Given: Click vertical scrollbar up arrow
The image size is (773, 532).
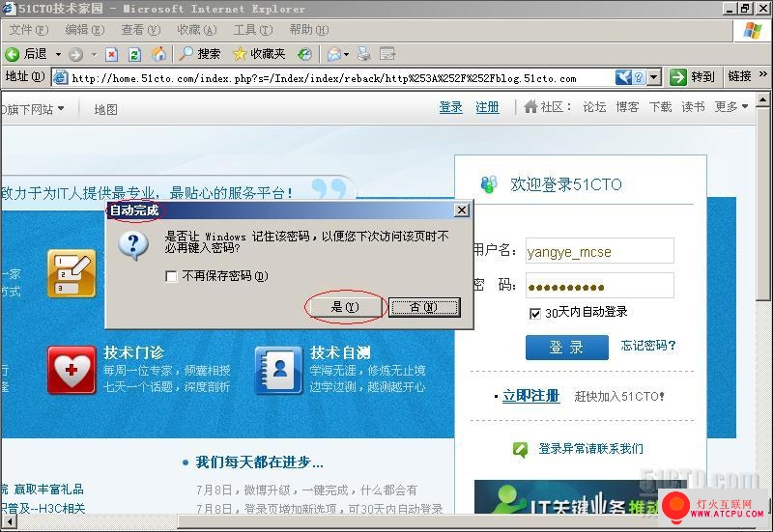Looking at the screenshot, I should 762,100.
